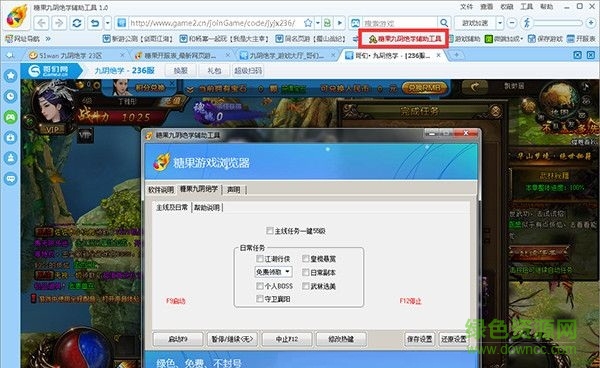
Task: Click the 开服表 toolbar item
Action: 581,39
